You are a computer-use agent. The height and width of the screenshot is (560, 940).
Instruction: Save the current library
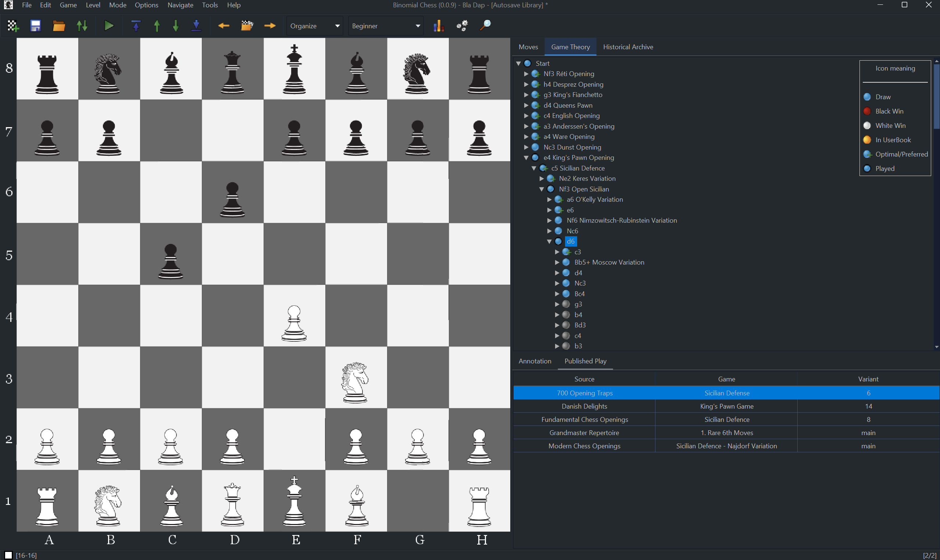pos(36,26)
